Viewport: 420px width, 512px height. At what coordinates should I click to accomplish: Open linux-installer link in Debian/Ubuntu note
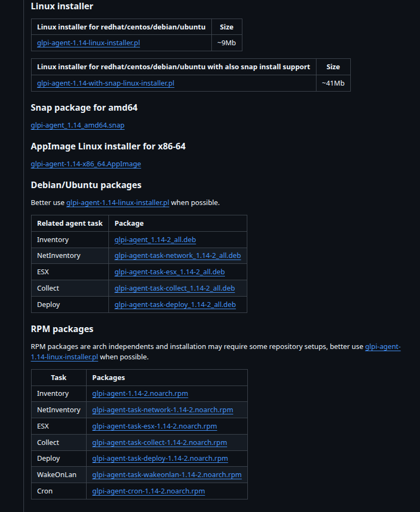[118, 203]
